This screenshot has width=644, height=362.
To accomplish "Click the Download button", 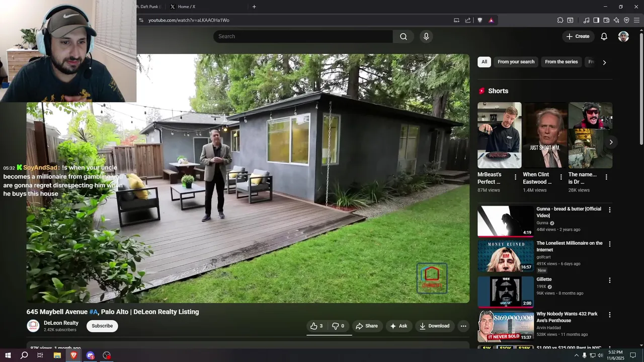I will (435, 326).
